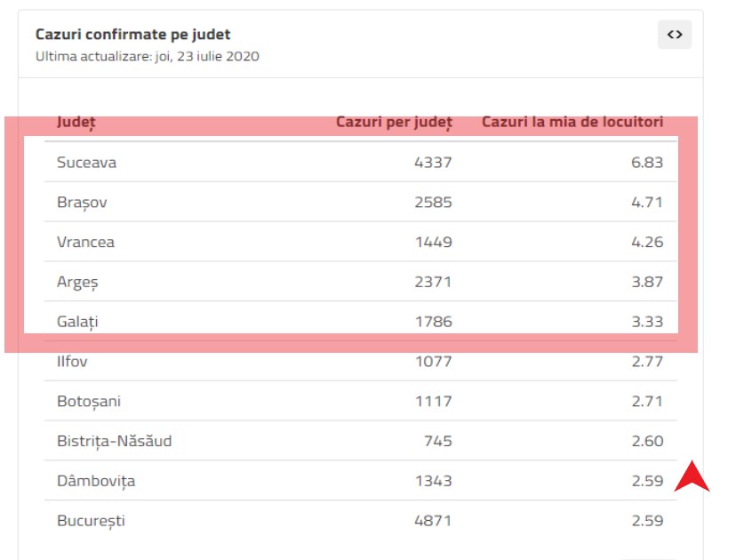This screenshot has height=560, width=744.
Task: Click Brașov's case count 2585
Action: click(433, 203)
